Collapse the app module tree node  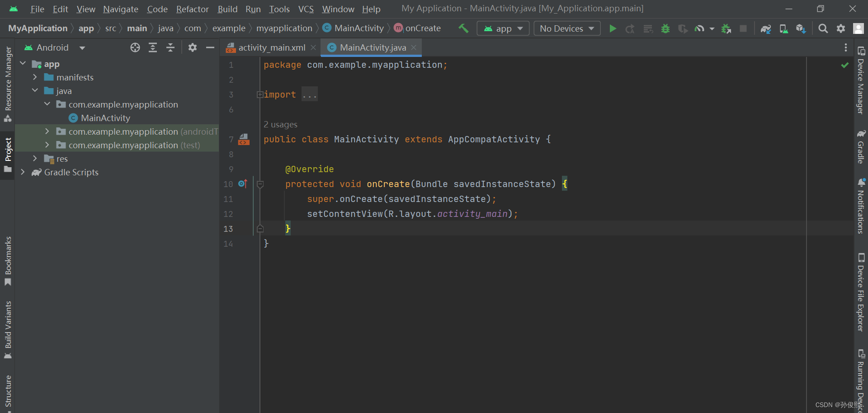23,64
